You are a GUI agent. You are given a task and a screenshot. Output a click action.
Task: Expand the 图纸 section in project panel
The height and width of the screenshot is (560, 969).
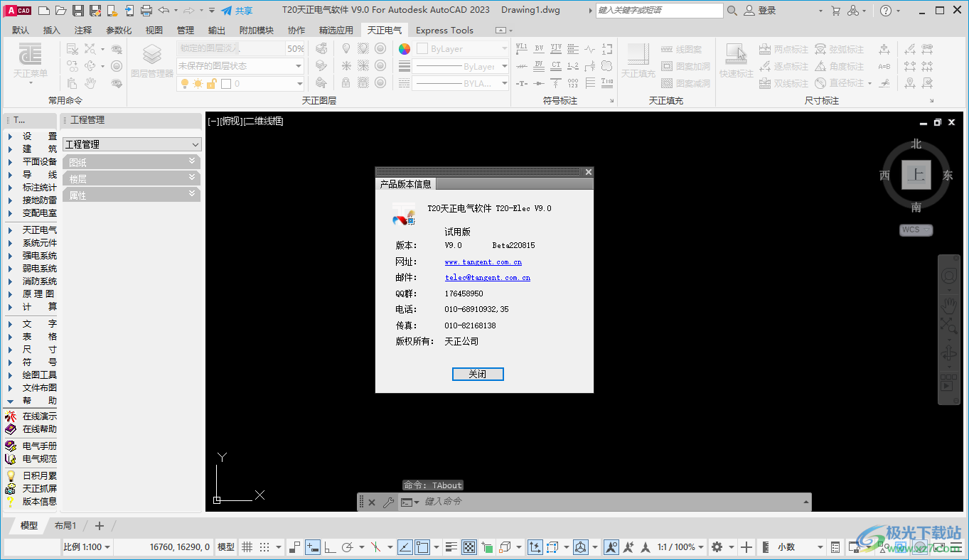(x=132, y=162)
